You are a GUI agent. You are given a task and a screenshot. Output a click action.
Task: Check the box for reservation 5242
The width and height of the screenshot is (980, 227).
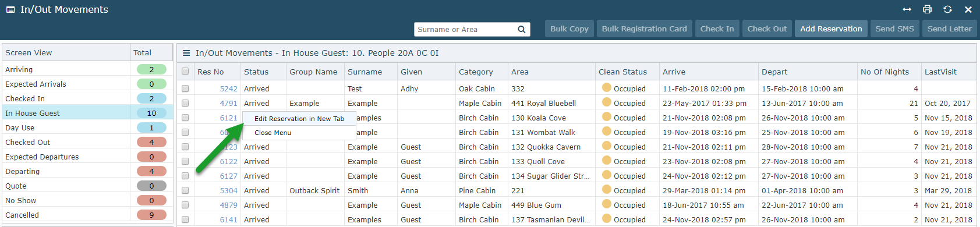pyautogui.click(x=185, y=88)
